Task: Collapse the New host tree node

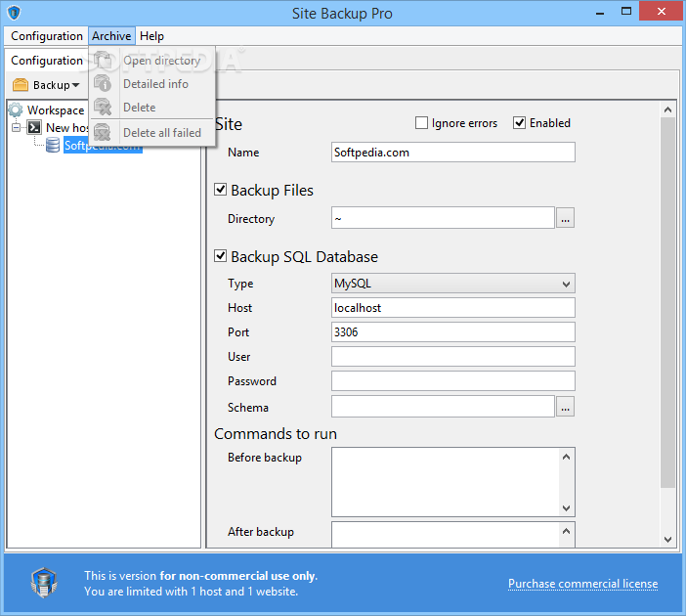Action: coord(17,127)
